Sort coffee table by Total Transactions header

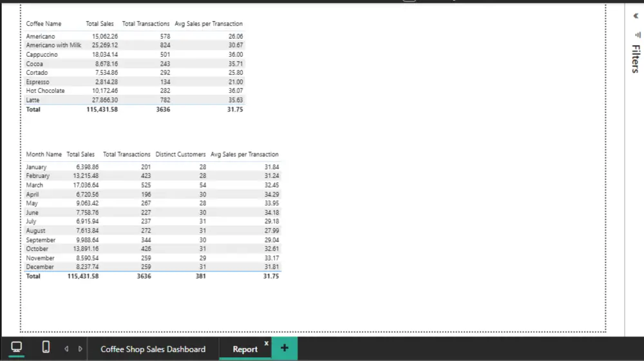[x=146, y=24]
